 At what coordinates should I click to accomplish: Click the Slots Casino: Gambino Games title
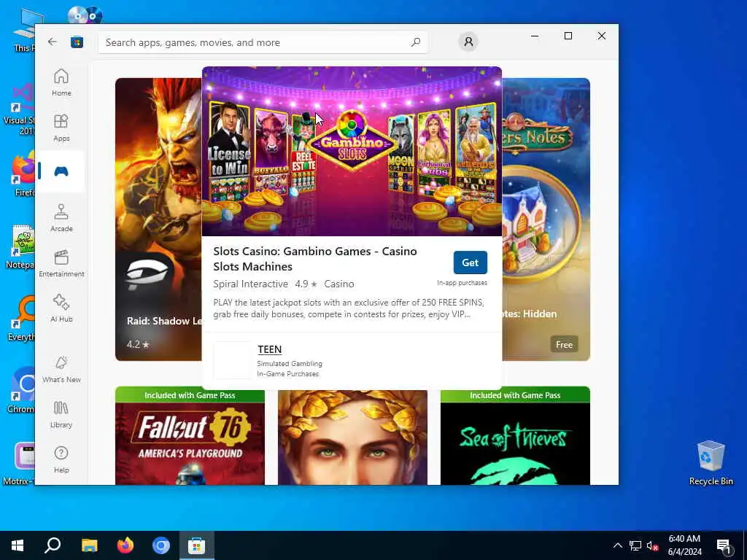pyautogui.click(x=315, y=259)
